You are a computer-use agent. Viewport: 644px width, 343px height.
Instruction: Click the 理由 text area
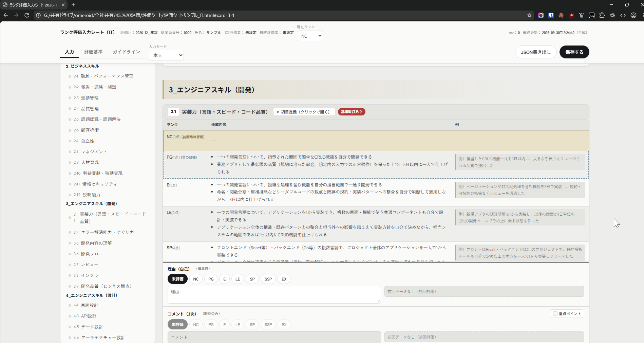tap(274, 294)
